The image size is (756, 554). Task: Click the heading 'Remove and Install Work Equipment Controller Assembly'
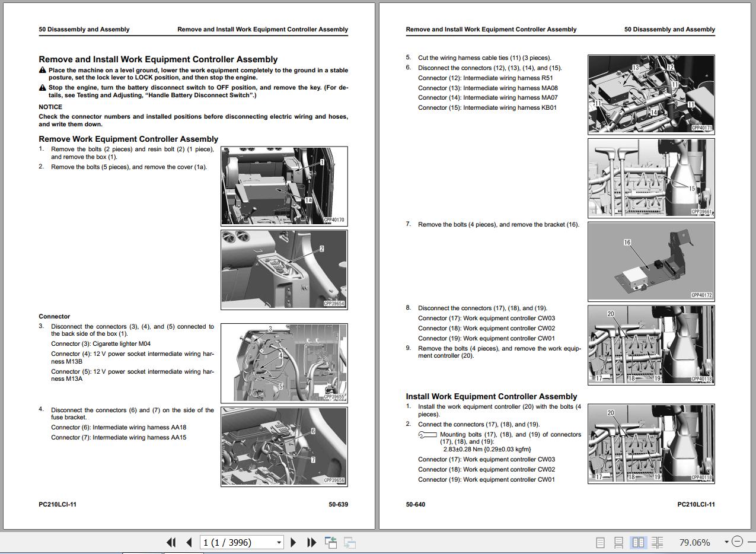click(158, 59)
